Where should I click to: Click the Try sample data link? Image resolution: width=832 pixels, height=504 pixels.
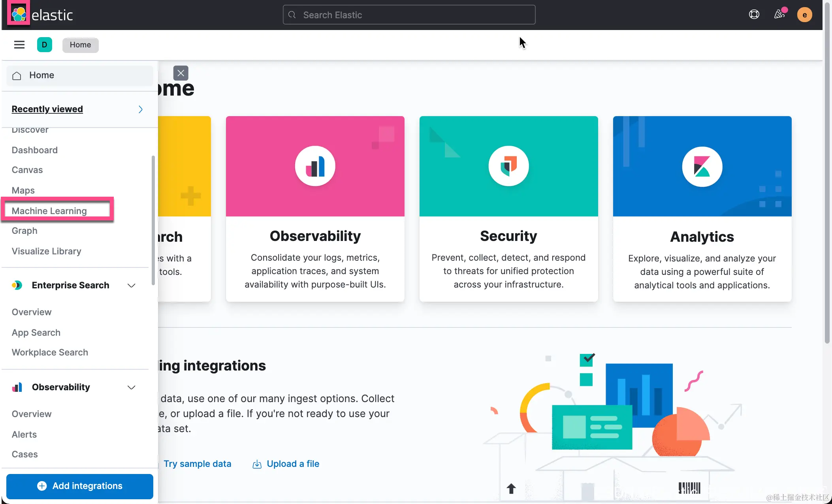point(197,464)
